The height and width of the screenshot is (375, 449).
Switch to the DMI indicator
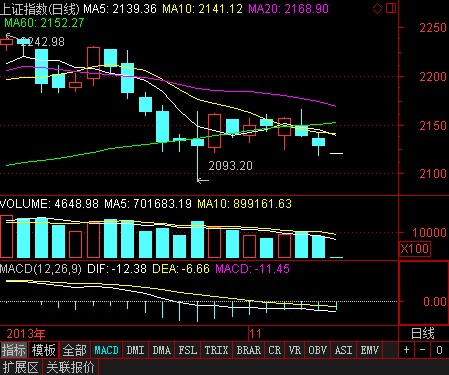pos(135,350)
